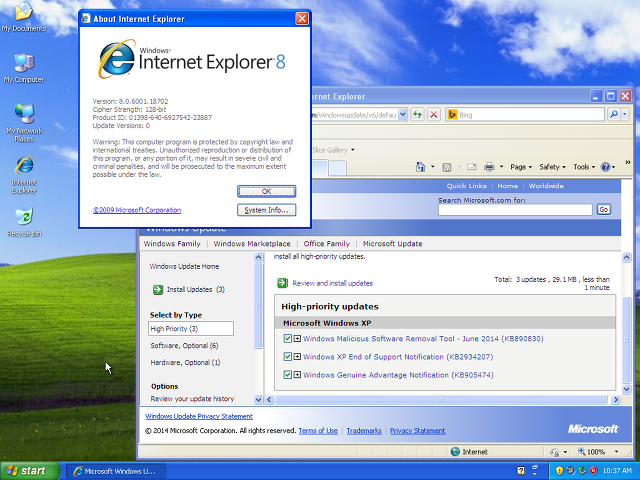Click Install Updates (3) in sidebar
The image size is (640, 480).
click(x=196, y=289)
